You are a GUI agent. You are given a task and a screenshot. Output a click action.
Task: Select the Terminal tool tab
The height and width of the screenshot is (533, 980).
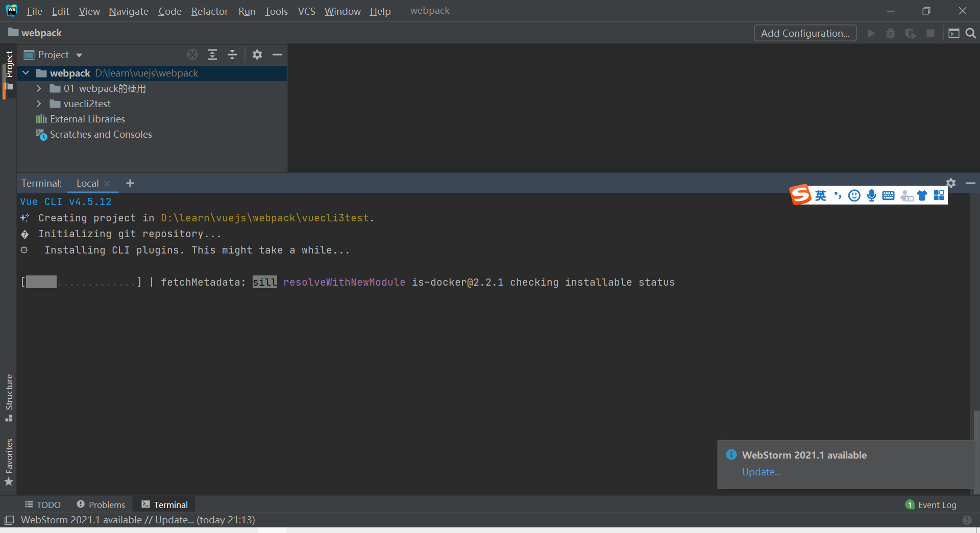pos(164,504)
